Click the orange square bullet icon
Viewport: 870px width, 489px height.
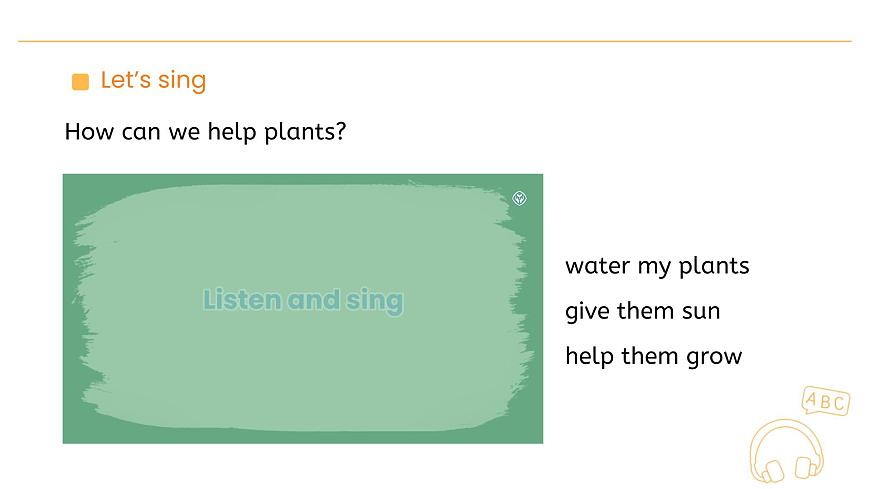(x=81, y=82)
